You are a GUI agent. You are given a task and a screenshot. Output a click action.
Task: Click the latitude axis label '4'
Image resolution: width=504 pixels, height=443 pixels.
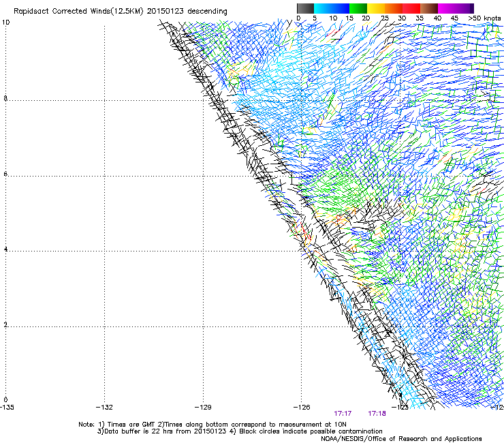(x=5, y=249)
